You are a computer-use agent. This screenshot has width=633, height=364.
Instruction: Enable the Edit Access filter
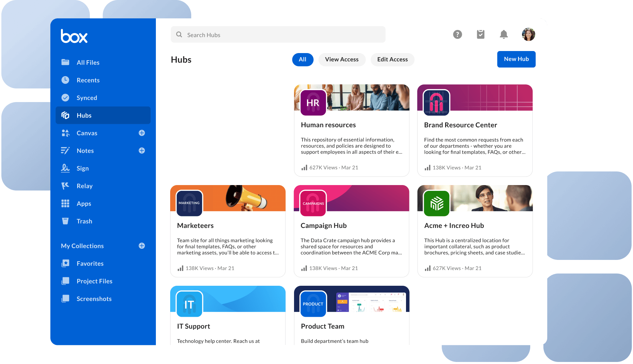pyautogui.click(x=392, y=60)
